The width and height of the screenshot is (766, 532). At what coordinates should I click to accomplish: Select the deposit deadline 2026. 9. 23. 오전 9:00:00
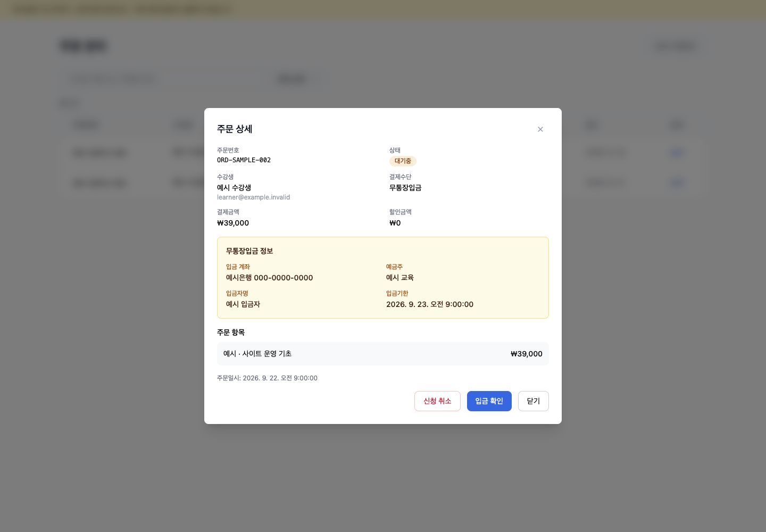tap(430, 304)
